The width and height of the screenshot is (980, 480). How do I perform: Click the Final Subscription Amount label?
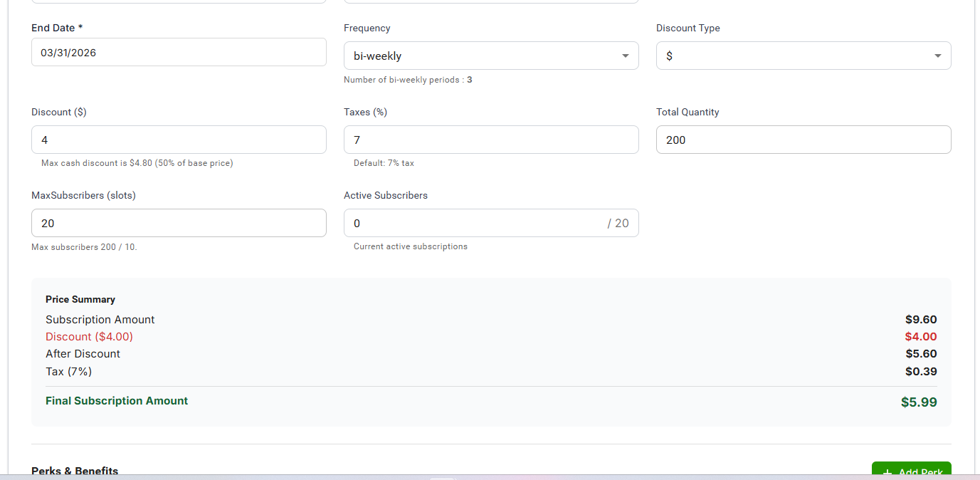click(x=117, y=401)
